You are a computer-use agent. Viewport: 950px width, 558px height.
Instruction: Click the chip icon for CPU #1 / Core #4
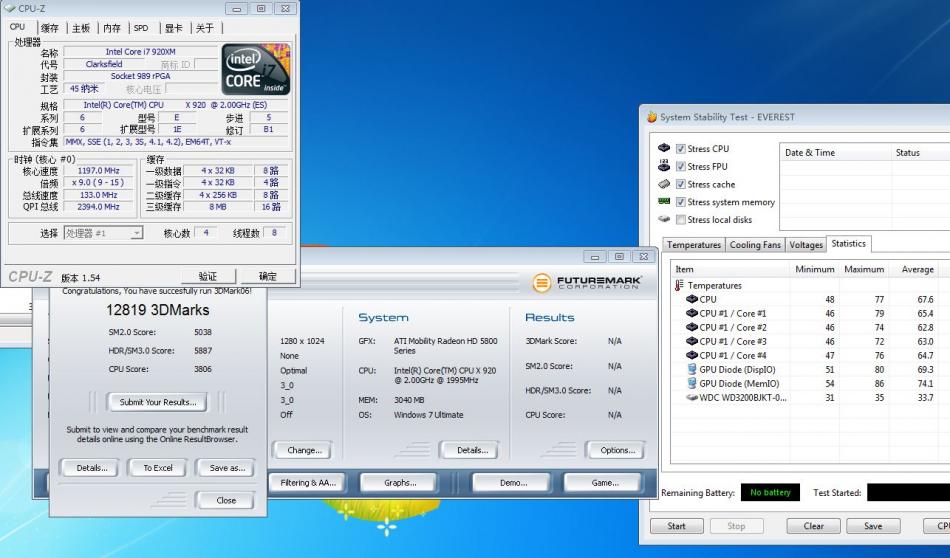pos(692,355)
